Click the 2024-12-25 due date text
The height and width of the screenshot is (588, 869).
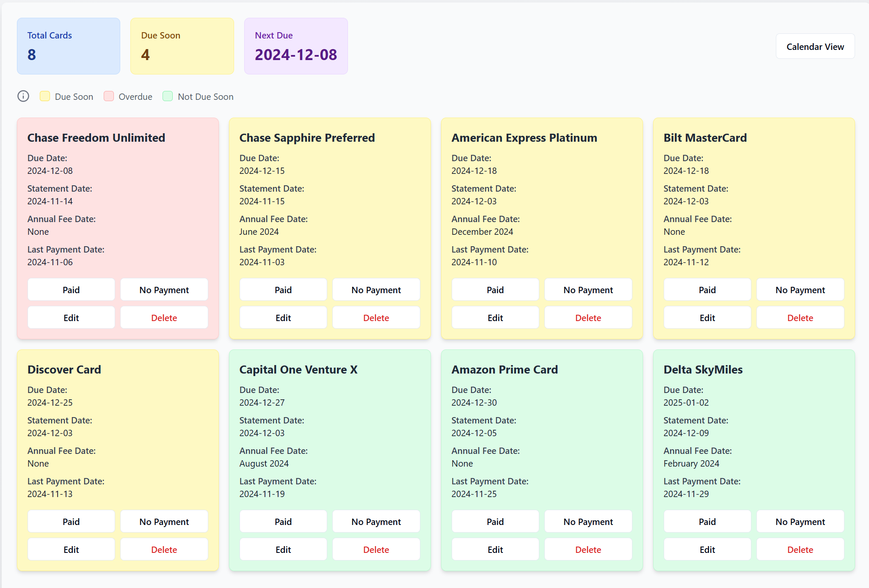point(50,403)
